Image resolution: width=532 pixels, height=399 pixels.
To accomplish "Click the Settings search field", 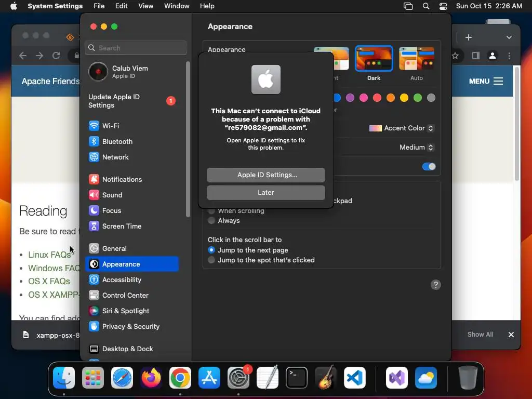I will pos(136,48).
